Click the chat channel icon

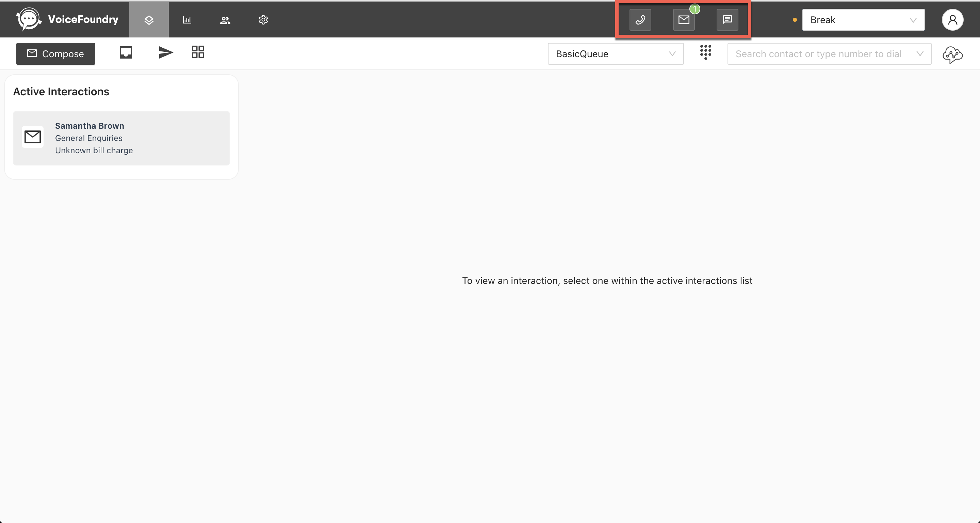pos(728,20)
